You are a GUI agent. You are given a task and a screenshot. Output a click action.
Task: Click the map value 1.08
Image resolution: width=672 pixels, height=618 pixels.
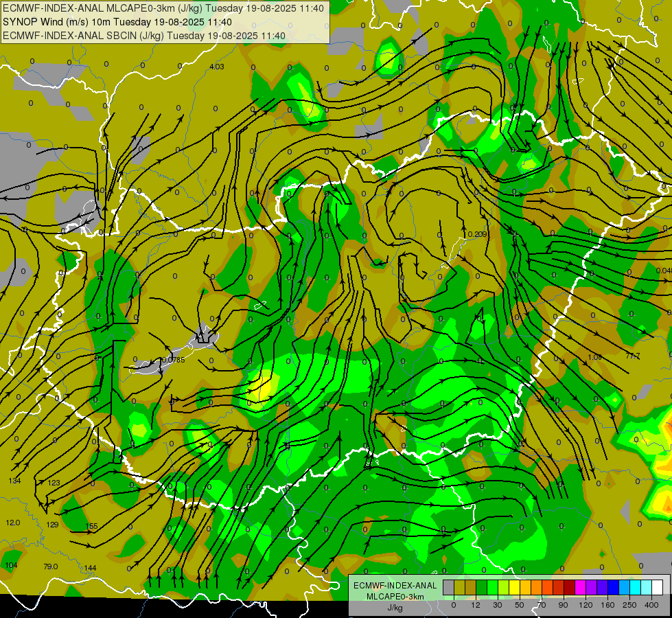point(595,357)
